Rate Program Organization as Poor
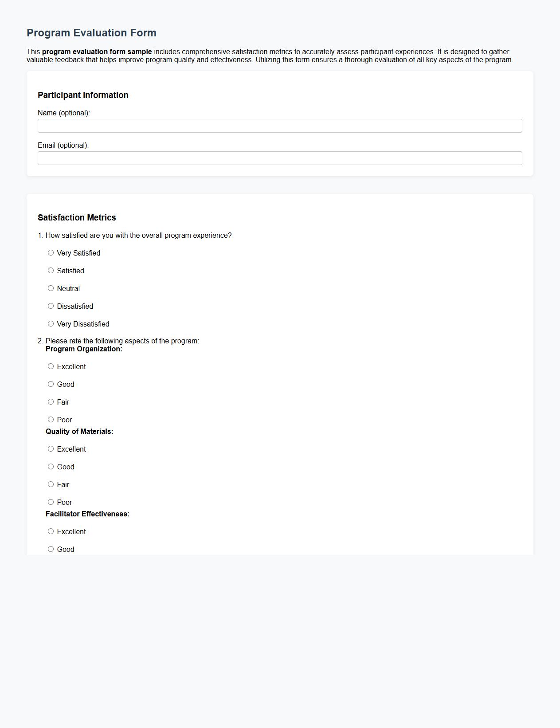The width and height of the screenshot is (560, 728). [x=50, y=419]
